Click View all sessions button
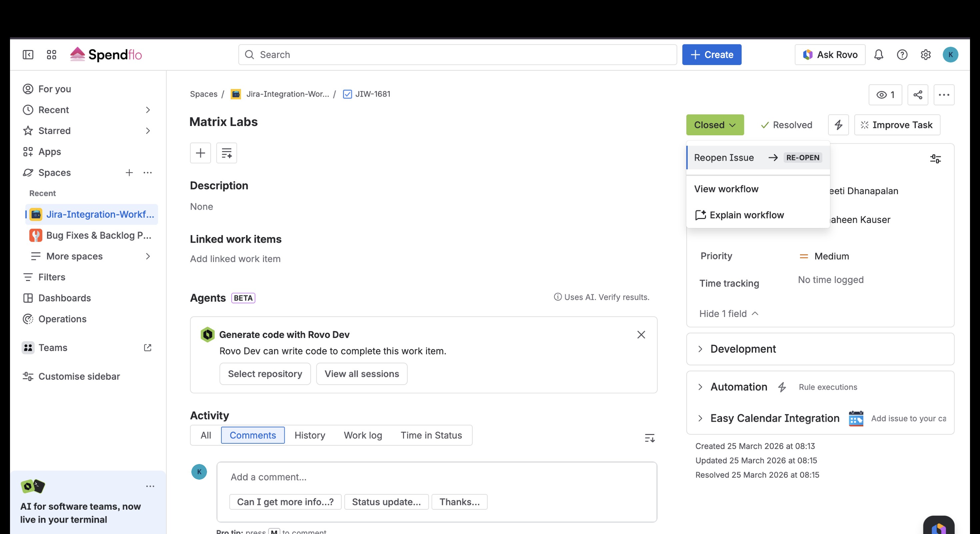 tap(362, 374)
